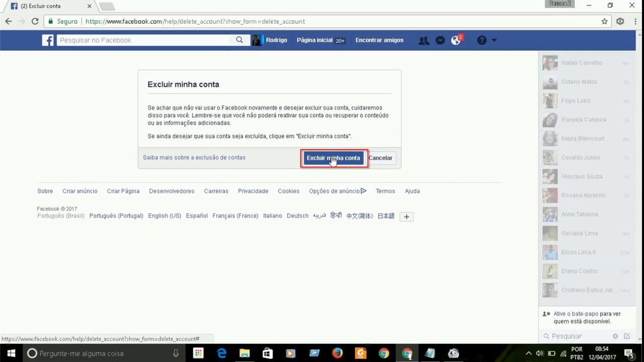The image size is (644, 362).
Task: Click the Facebook logo icon
Action: tap(48, 40)
